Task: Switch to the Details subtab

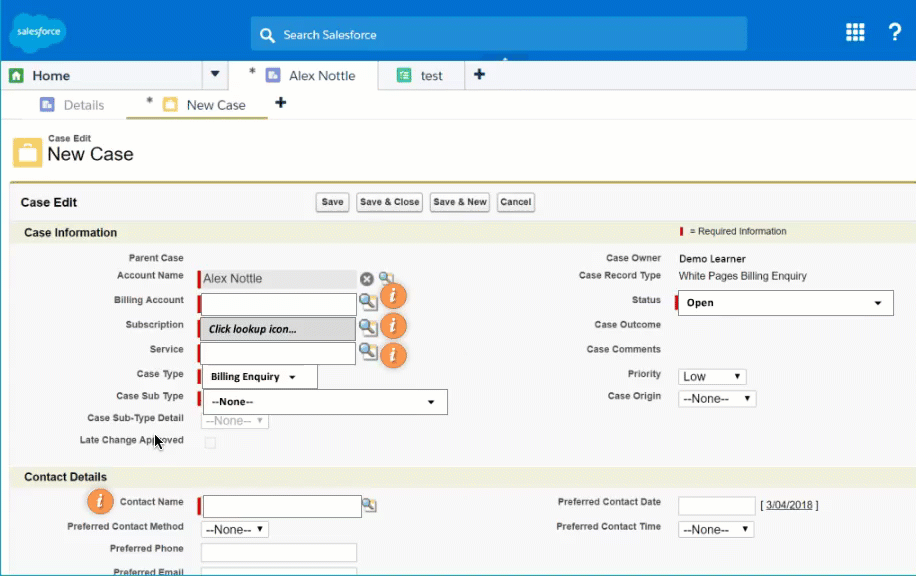Action: 84,105
